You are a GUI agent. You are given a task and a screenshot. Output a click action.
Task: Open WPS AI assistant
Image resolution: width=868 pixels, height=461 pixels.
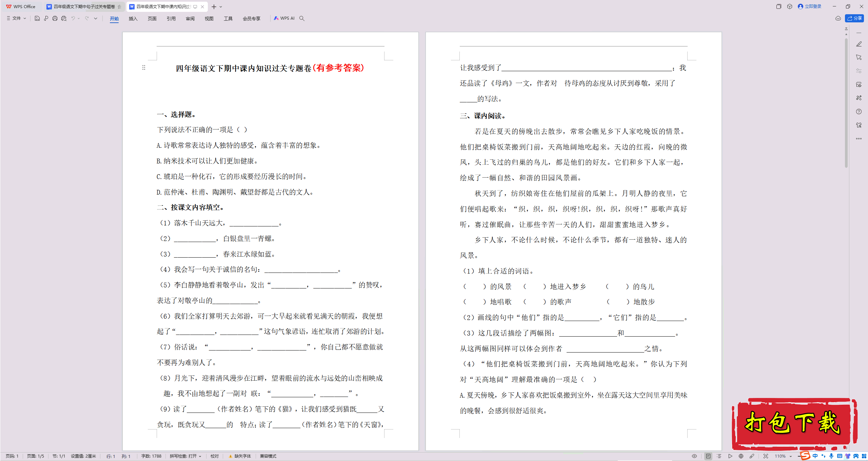(x=284, y=18)
